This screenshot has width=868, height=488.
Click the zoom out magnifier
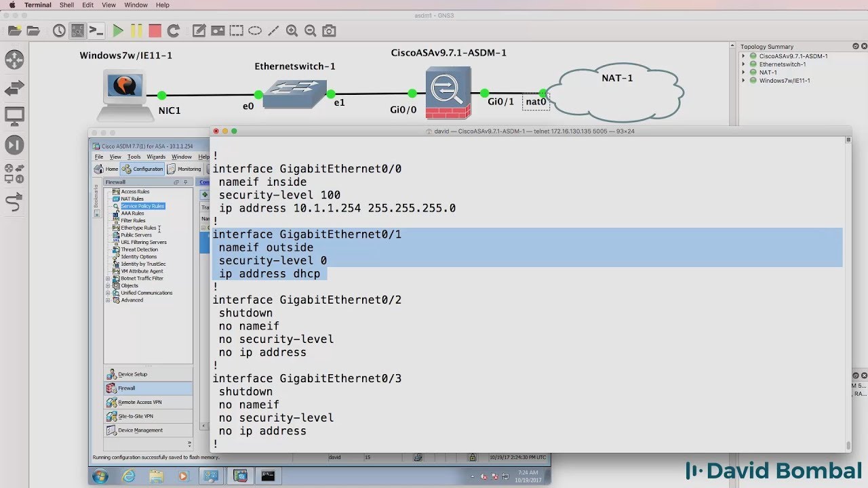point(311,30)
